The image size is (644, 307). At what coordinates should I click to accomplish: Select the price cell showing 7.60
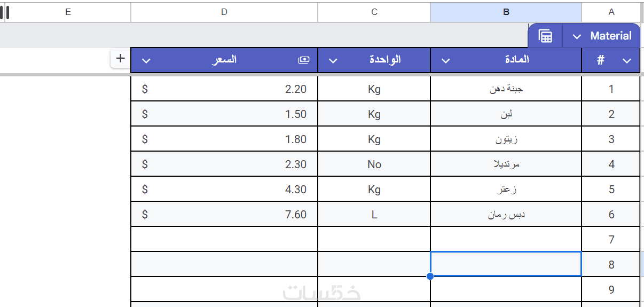(x=224, y=215)
